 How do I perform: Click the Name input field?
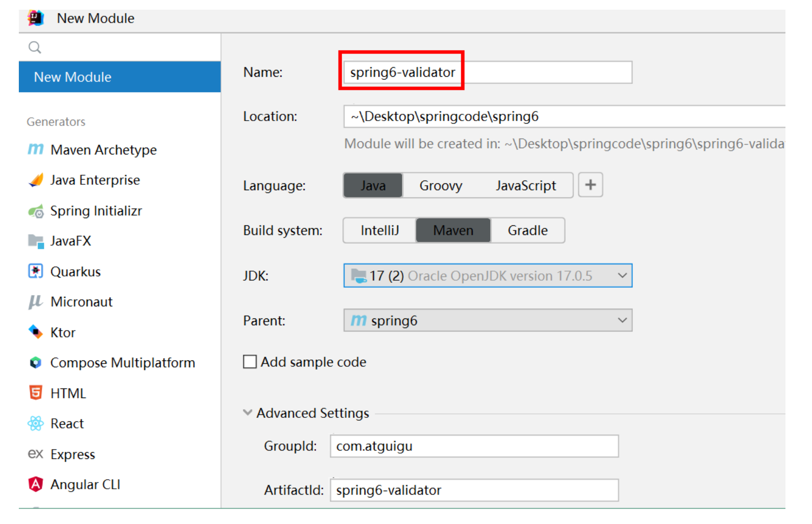488,72
